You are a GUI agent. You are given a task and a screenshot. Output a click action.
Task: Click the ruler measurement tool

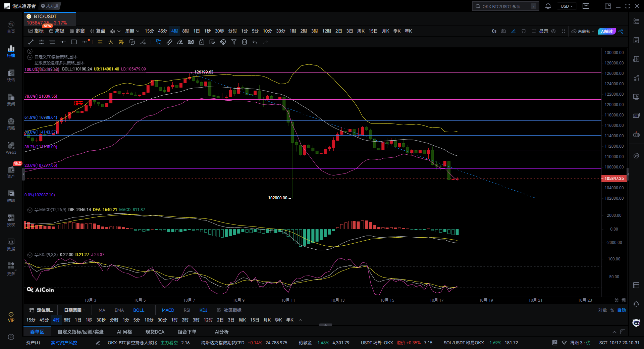pos(169,42)
